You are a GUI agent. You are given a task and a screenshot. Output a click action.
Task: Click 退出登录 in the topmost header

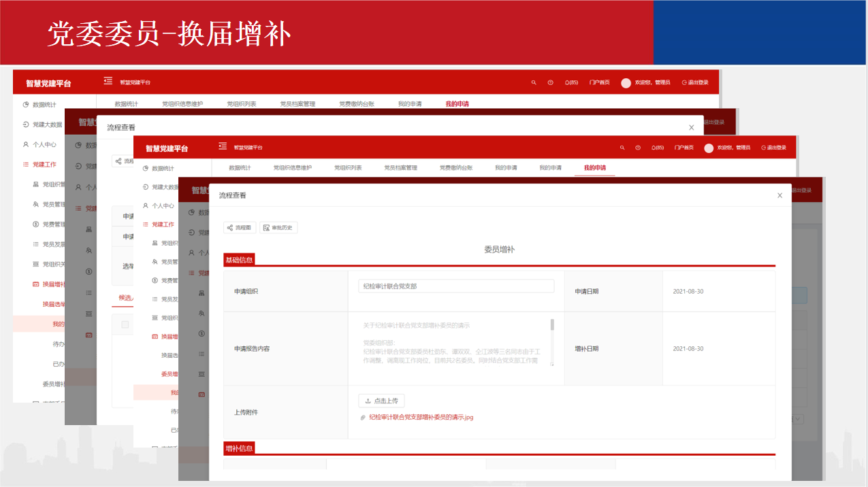click(694, 82)
